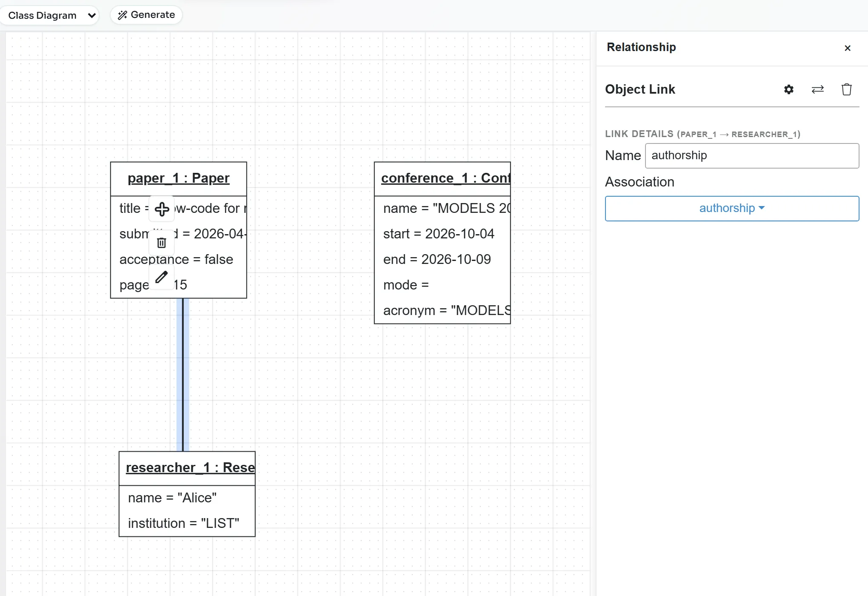Click the Generate button

point(146,15)
